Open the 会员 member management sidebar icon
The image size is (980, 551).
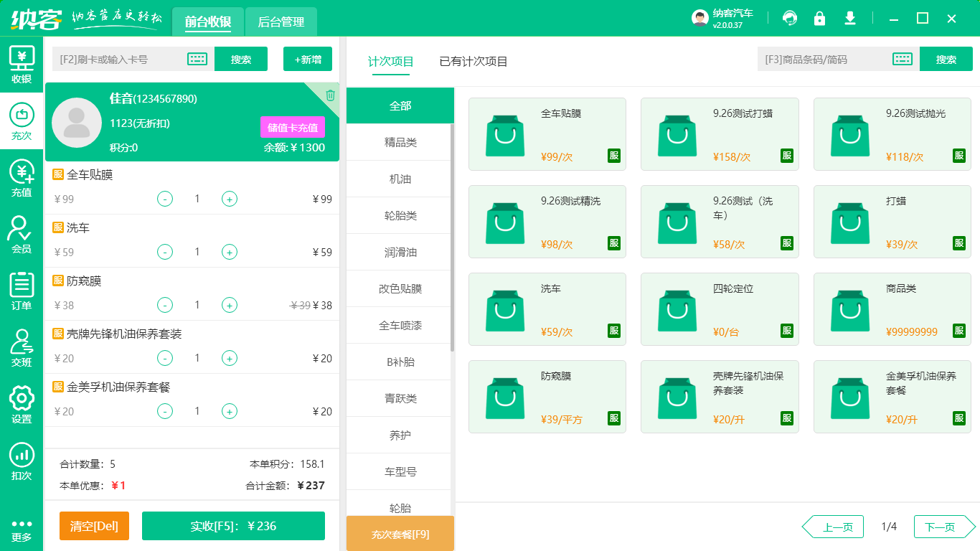click(22, 235)
